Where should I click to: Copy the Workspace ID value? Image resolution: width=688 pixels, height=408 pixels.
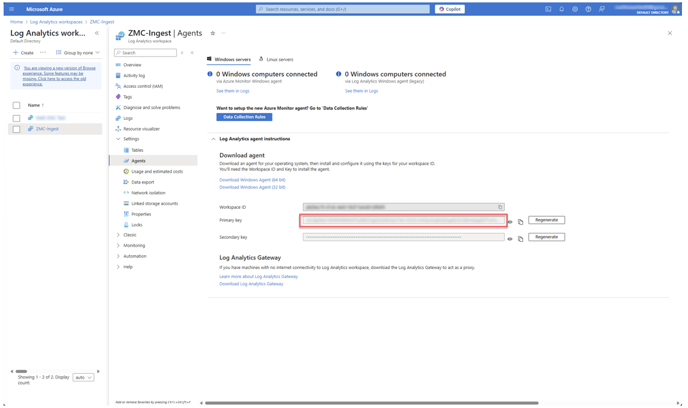coord(500,207)
